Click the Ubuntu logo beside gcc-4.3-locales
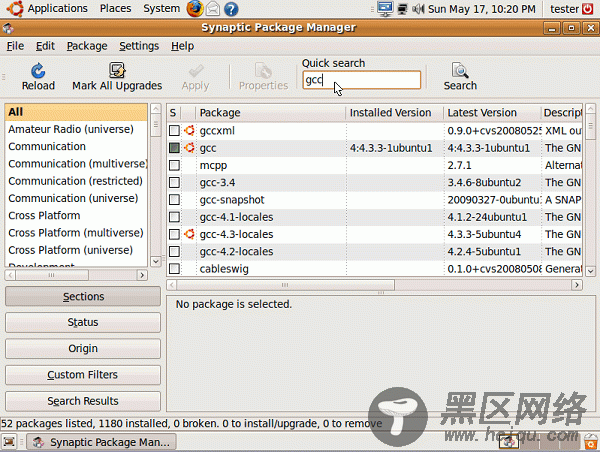 189,234
